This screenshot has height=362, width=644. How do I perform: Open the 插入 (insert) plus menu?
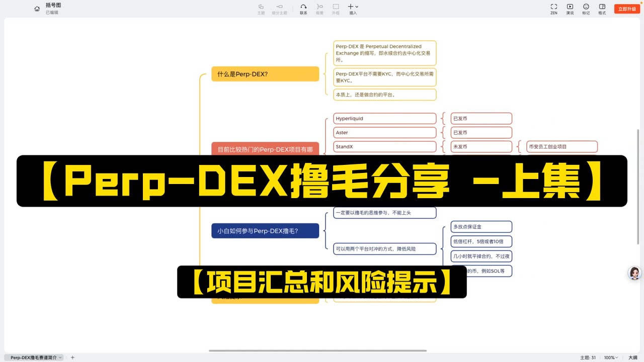click(353, 9)
